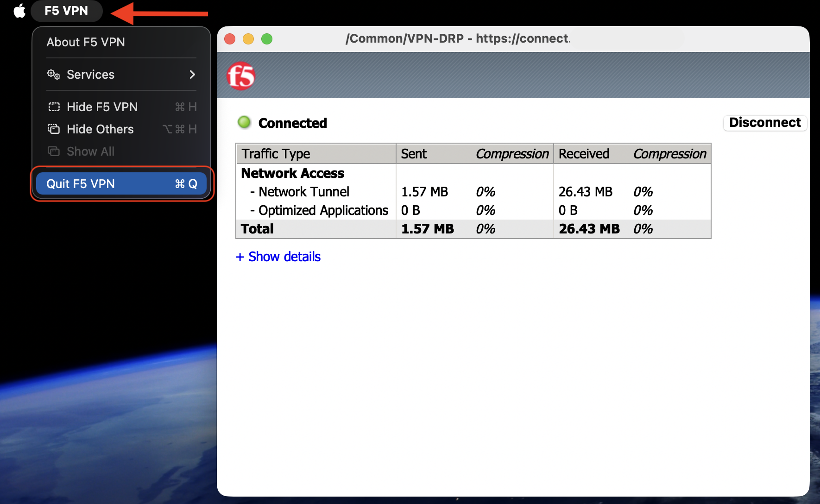Click the Services gear icon
The image size is (820, 504).
pos(54,75)
